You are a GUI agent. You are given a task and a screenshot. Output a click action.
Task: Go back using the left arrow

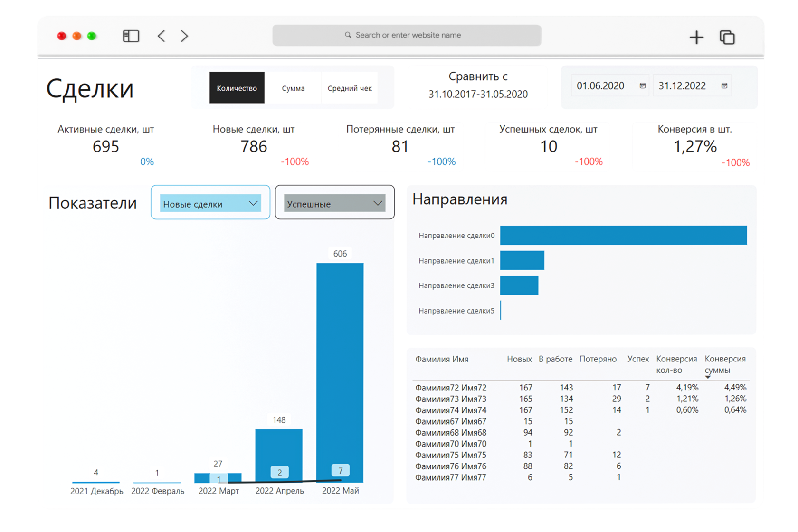coord(161,36)
